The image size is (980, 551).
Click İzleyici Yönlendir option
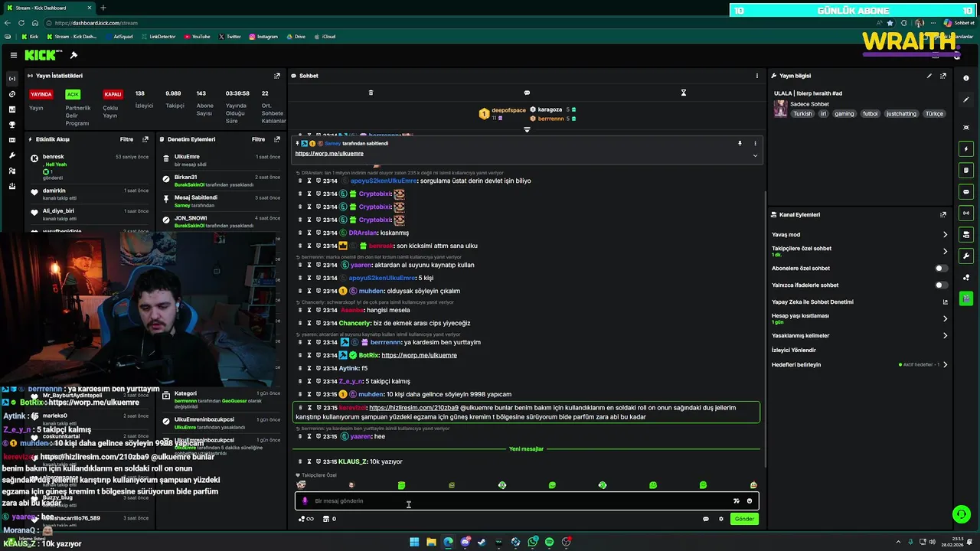[794, 350]
